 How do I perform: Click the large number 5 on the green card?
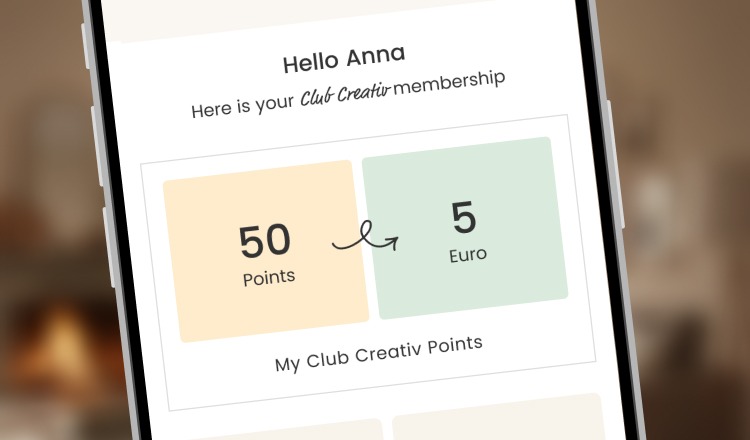point(463,218)
